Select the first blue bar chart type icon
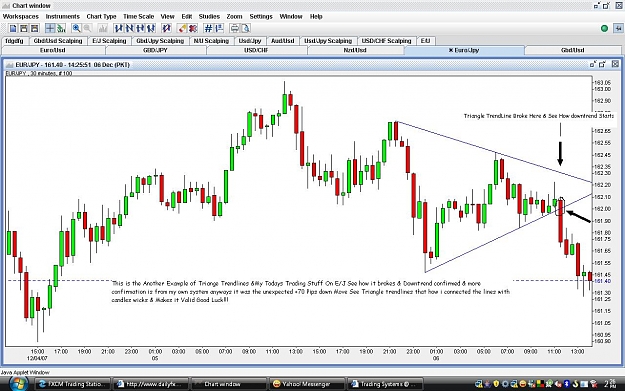 pos(118,28)
